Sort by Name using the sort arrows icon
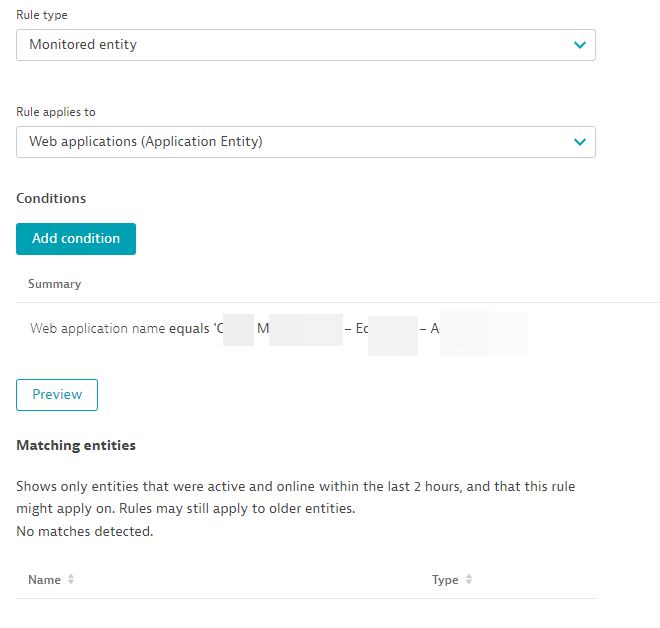Viewport: 660px width, 628px height. coord(71,580)
